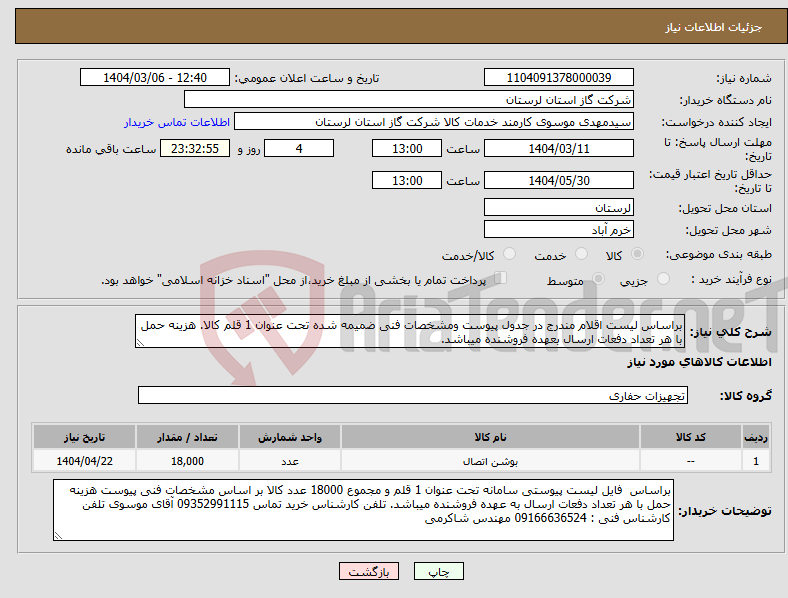Screen dimensions: 788x598
Task: Toggle the اسناد خزانه اسلامی payment checkbox
Action: click(x=501, y=278)
